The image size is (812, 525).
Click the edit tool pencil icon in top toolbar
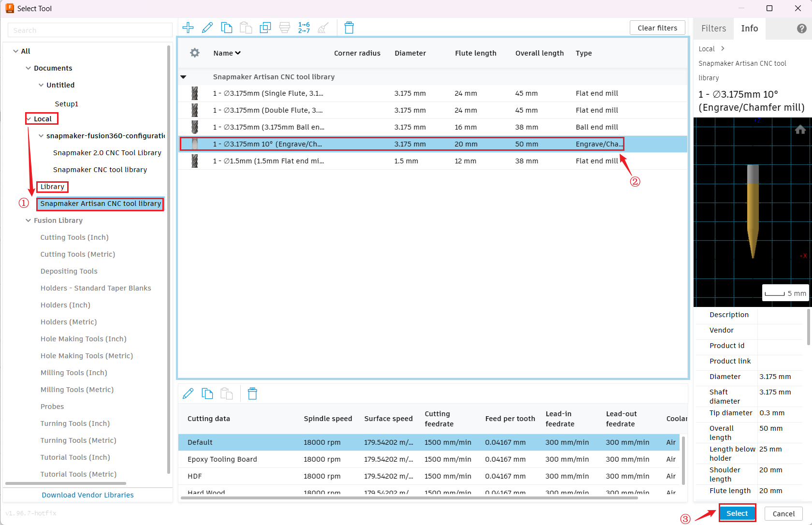[x=207, y=28]
